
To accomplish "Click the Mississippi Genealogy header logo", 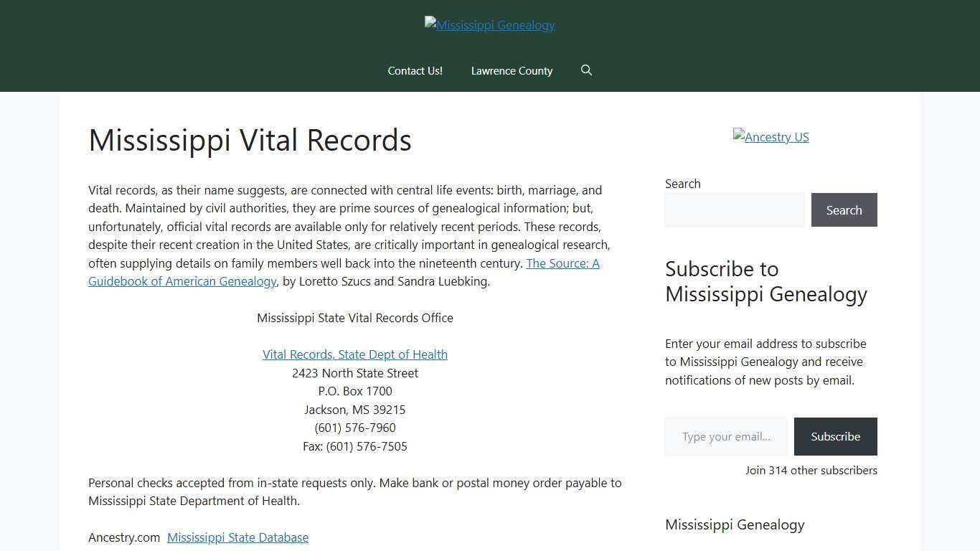I will pyautogui.click(x=489, y=25).
